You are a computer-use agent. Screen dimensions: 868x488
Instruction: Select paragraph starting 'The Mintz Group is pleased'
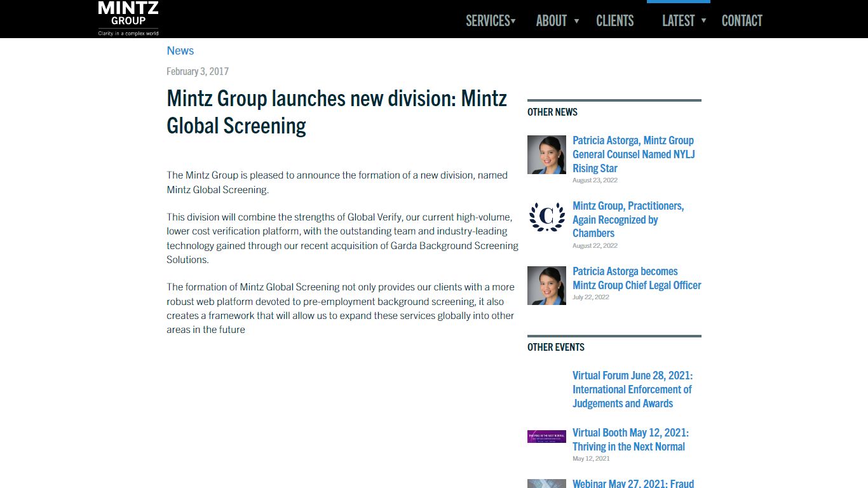click(x=337, y=182)
